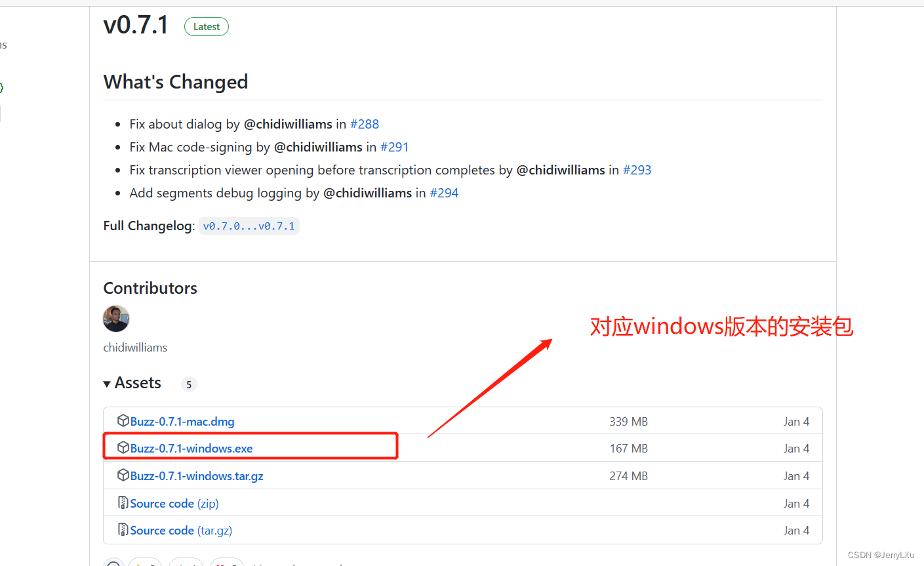Click the Jan 4 date in the Source code (tar.gz) row
924x566 pixels.
coord(796,530)
